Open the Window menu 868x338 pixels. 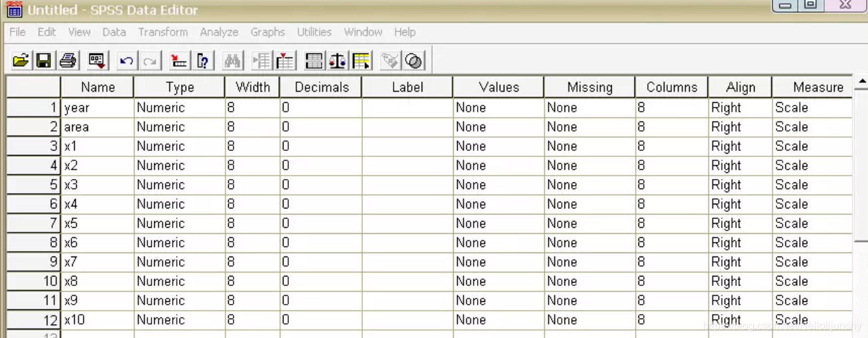363,32
